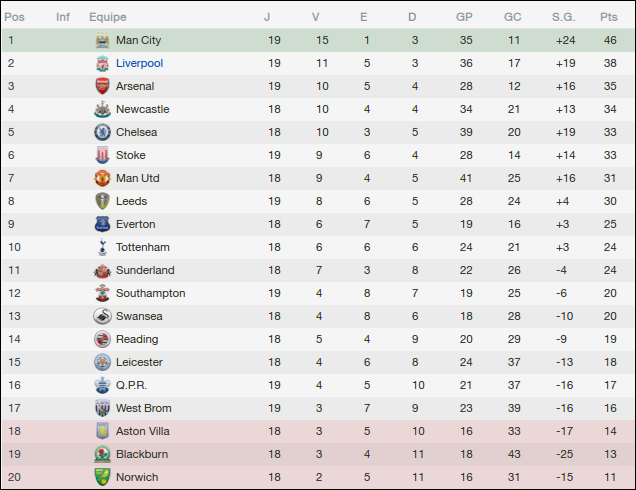Click the Equipe column header
The width and height of the screenshot is (636, 490).
tap(107, 17)
